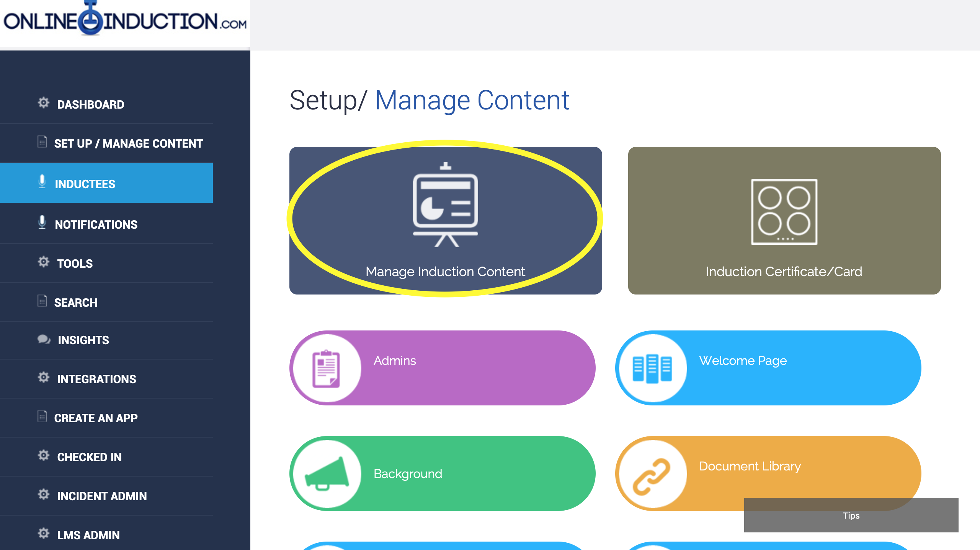The height and width of the screenshot is (550, 980).
Task: Click the Notifications microphone icon
Action: tap(42, 222)
